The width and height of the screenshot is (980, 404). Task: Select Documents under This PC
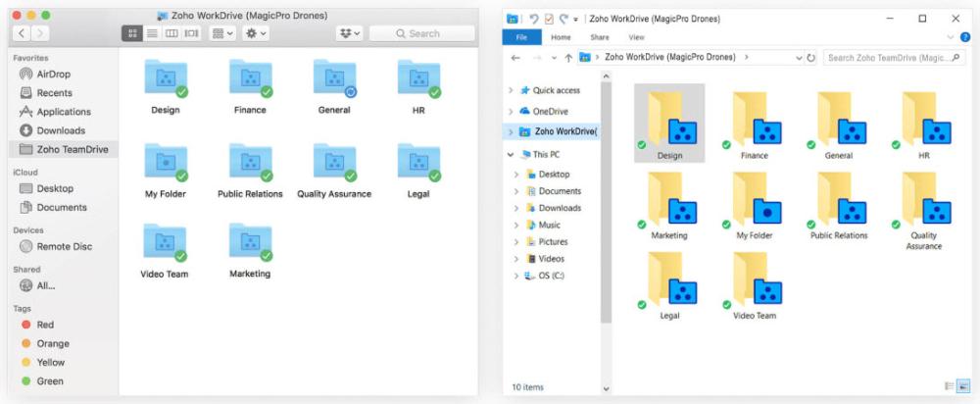tap(554, 191)
